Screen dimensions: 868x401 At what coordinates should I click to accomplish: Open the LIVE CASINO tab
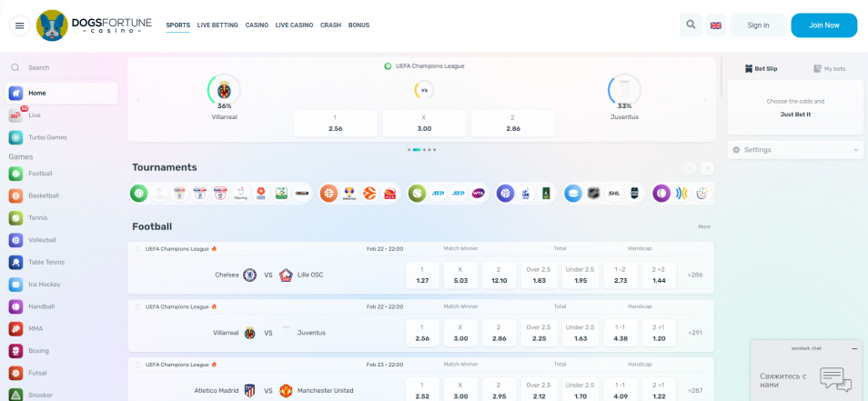pos(294,25)
